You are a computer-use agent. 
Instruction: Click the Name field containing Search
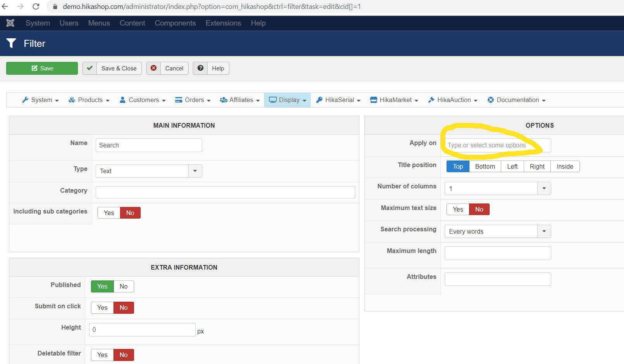click(x=149, y=145)
